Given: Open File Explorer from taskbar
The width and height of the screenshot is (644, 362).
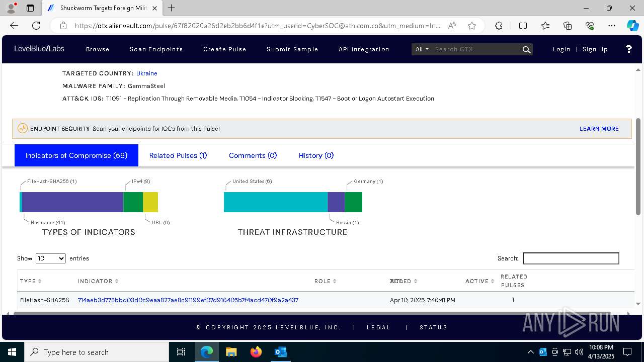Looking at the screenshot, I should pyautogui.click(x=231, y=352).
